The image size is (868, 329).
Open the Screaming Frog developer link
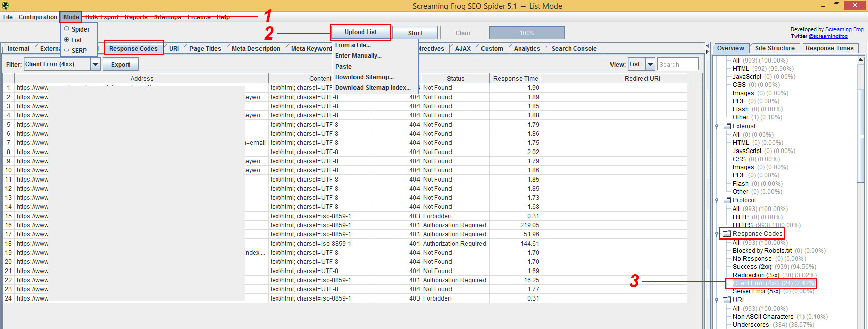844,29
